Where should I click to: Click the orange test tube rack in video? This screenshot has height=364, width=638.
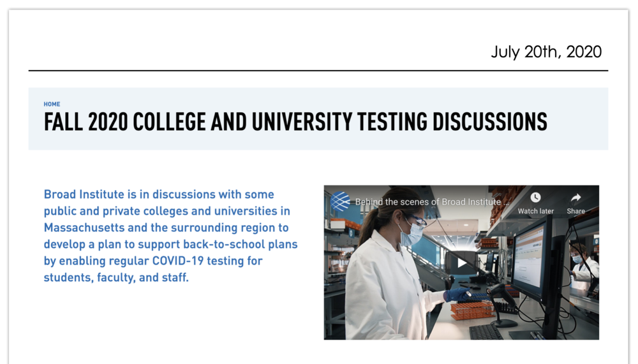coord(472,309)
